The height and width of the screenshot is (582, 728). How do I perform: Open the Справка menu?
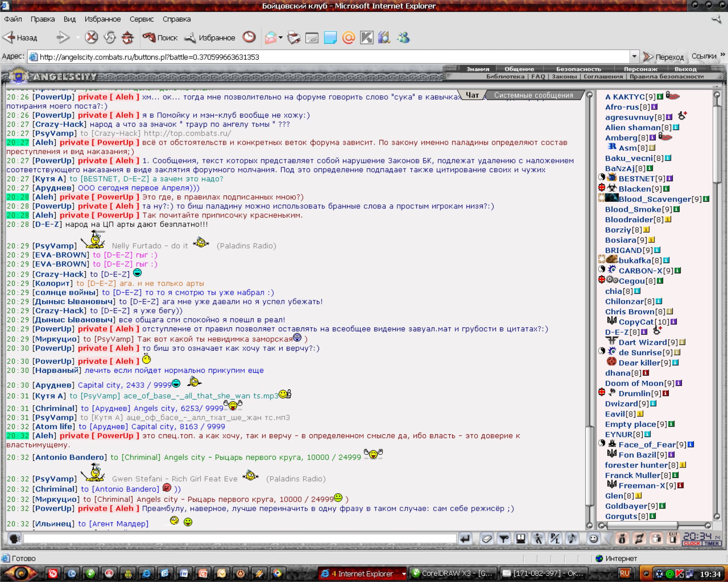click(177, 19)
